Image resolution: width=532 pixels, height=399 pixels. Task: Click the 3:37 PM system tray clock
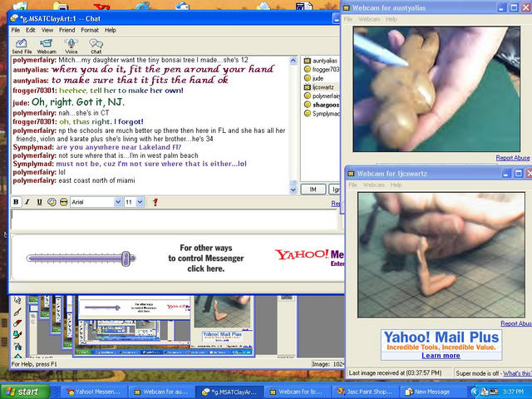tap(514, 392)
